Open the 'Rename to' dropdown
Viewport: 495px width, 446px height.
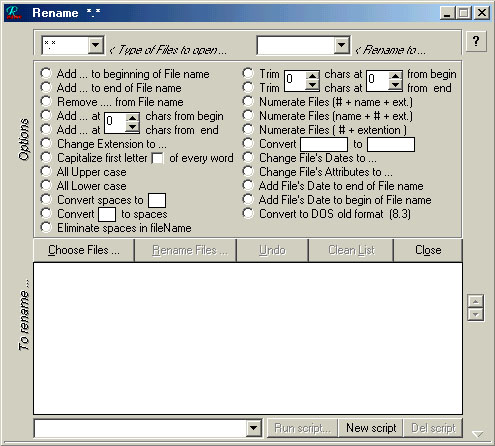tap(341, 45)
